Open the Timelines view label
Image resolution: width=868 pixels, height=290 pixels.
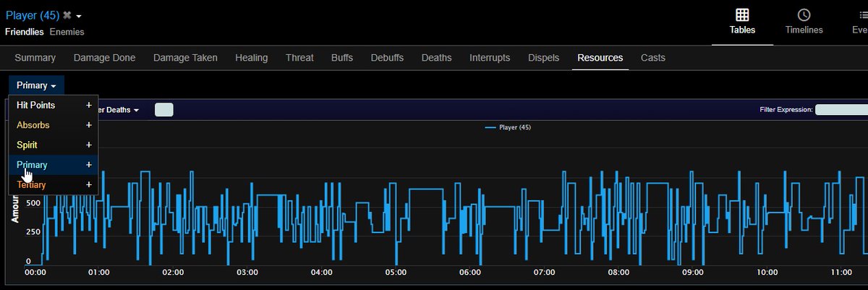click(x=804, y=30)
